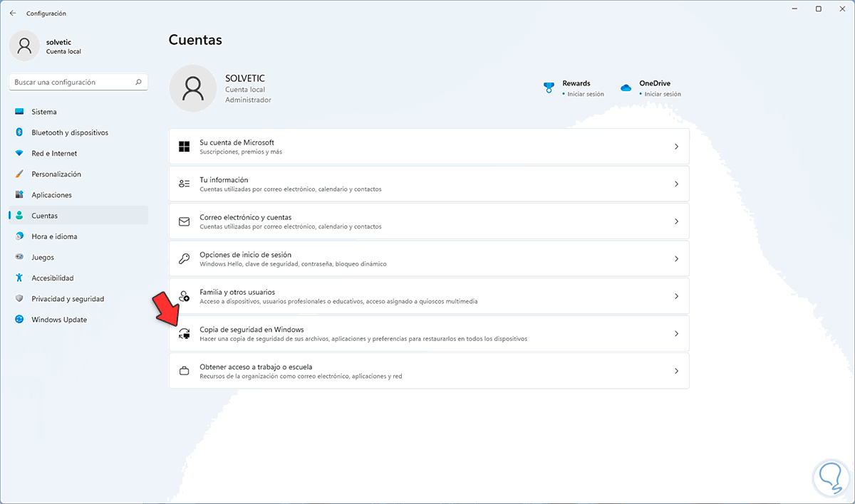Image resolution: width=855 pixels, height=504 pixels.
Task: Click the envelope icon for Correo electrónico
Action: point(184,221)
